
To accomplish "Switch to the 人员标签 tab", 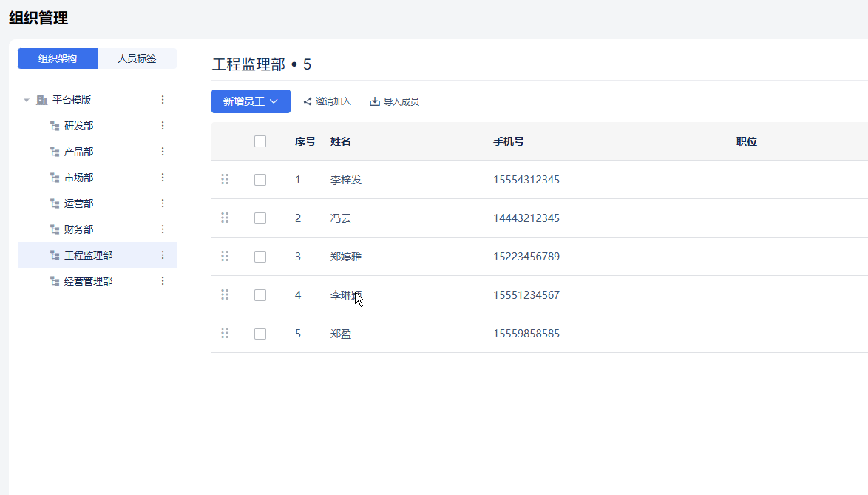I will coord(137,58).
